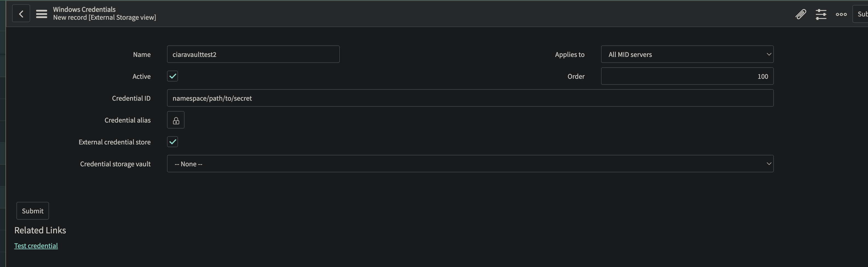Click into the Order number field
The height and width of the screenshot is (267, 868).
(x=687, y=76)
